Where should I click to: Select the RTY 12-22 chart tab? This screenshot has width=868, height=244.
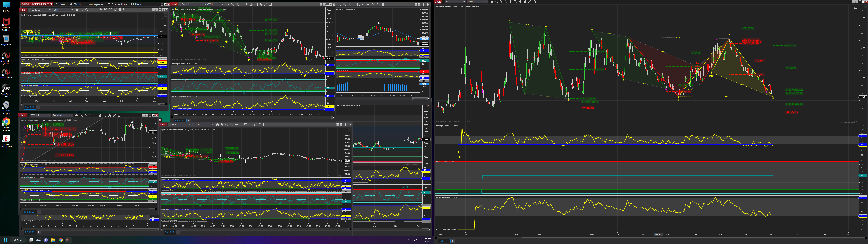(x=29, y=212)
